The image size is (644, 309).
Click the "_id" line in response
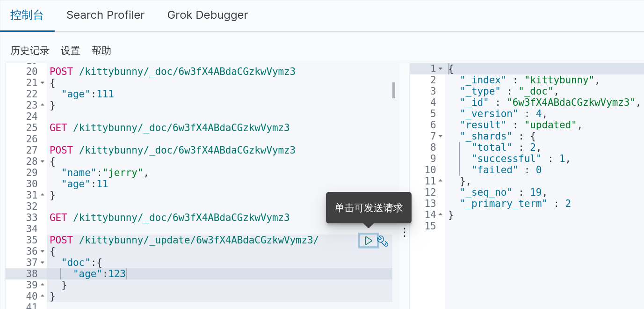pyautogui.click(x=550, y=103)
